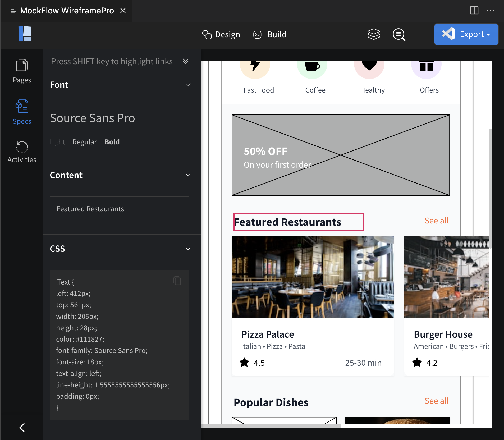The image size is (504, 440).
Task: Click the canvas horizontal scrollbar
Action: tap(272, 426)
